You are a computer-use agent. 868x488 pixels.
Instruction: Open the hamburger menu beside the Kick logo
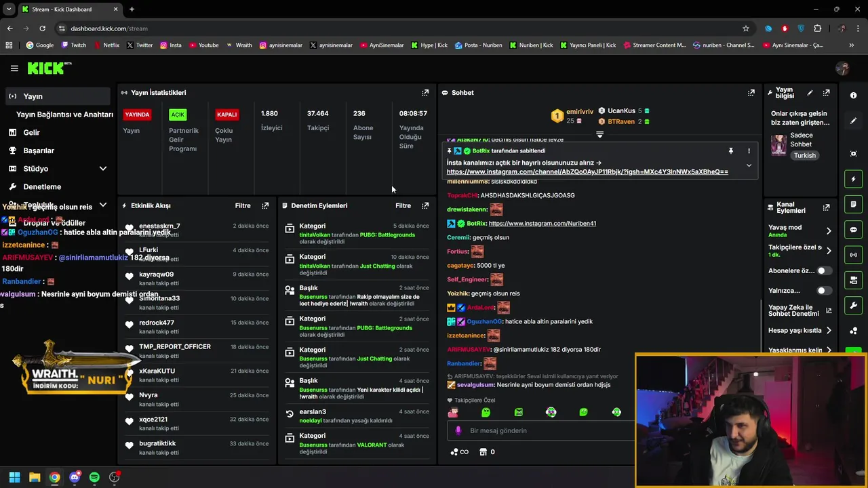[x=14, y=68]
